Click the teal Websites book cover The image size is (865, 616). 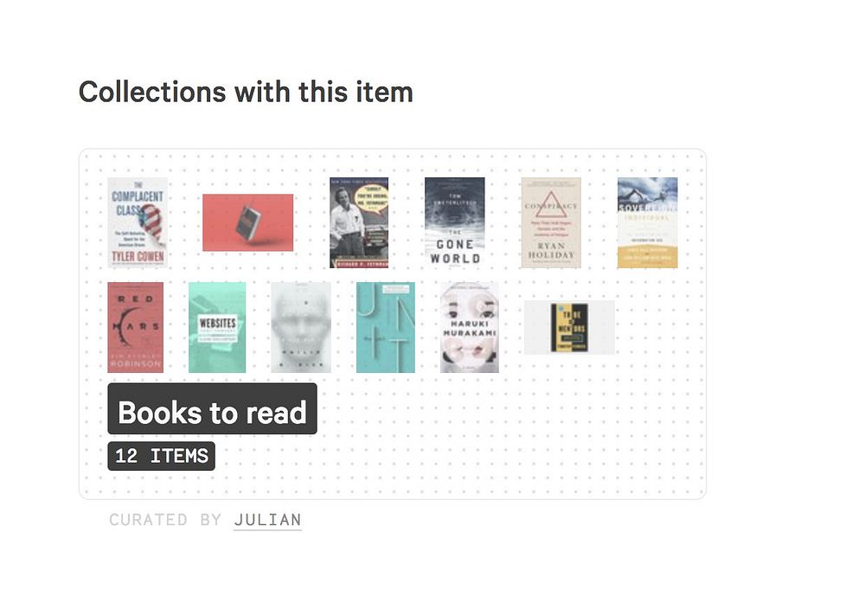click(217, 327)
